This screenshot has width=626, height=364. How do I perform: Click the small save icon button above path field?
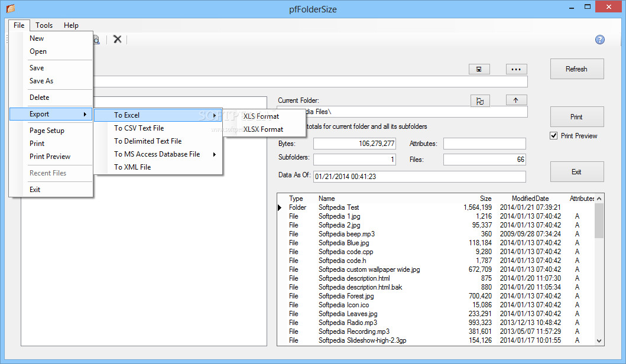click(x=479, y=69)
